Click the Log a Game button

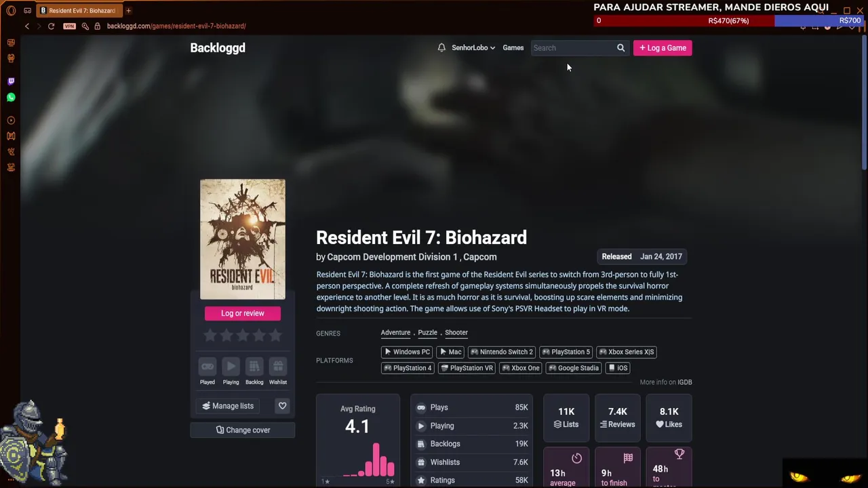click(663, 47)
